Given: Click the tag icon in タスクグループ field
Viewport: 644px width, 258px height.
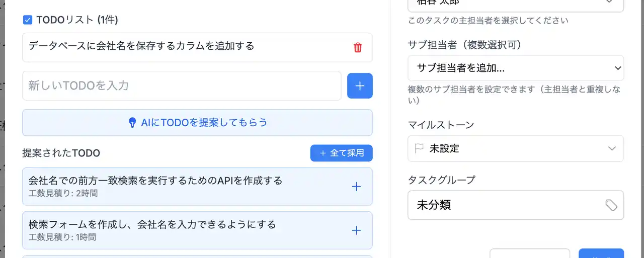Looking at the screenshot, I should click(x=611, y=205).
